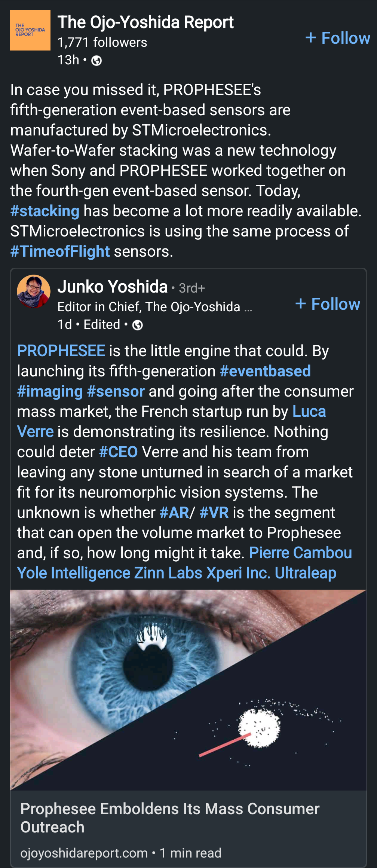This screenshot has width=377, height=868.
Task: Tap Junko Yoshida's profile photo
Action: (x=34, y=291)
